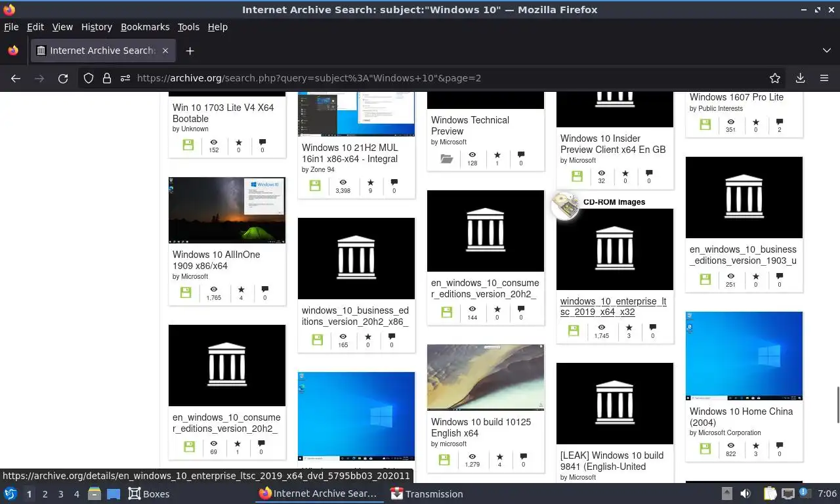Open Windows Technical Preview item
Image resolution: width=840 pixels, height=504 pixels.
(x=470, y=125)
